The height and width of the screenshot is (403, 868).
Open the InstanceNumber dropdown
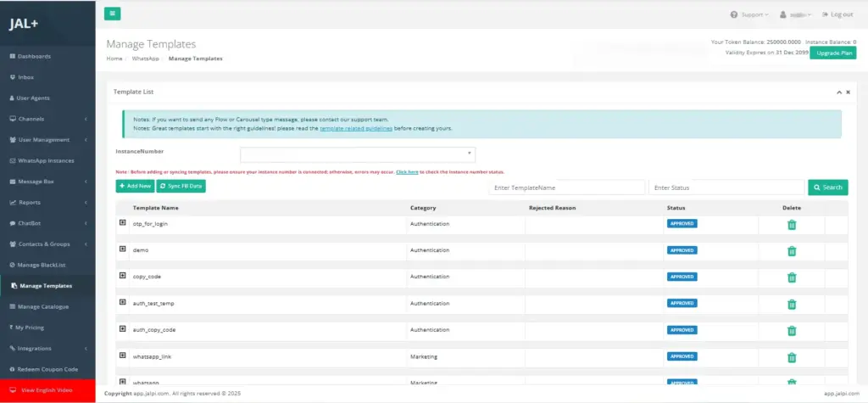[x=358, y=154]
